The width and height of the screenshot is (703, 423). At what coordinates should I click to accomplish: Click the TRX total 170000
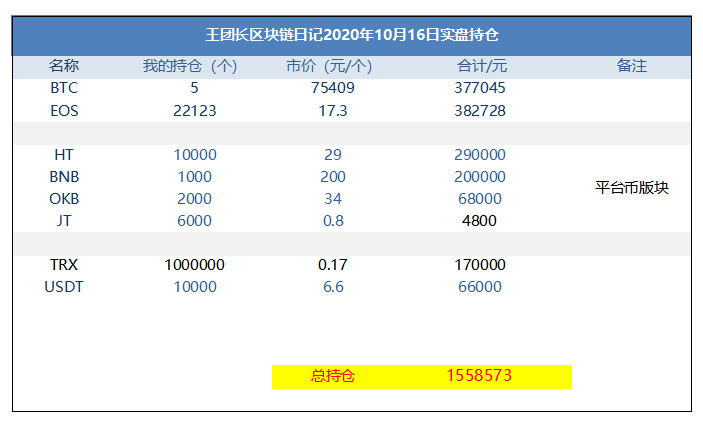[x=480, y=265]
